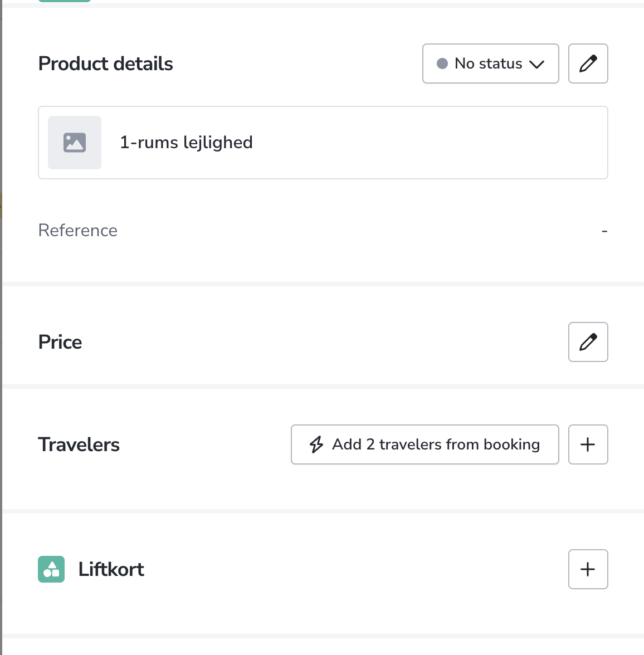Click the image placeholder icon for 1-rums lejlighed

[75, 143]
